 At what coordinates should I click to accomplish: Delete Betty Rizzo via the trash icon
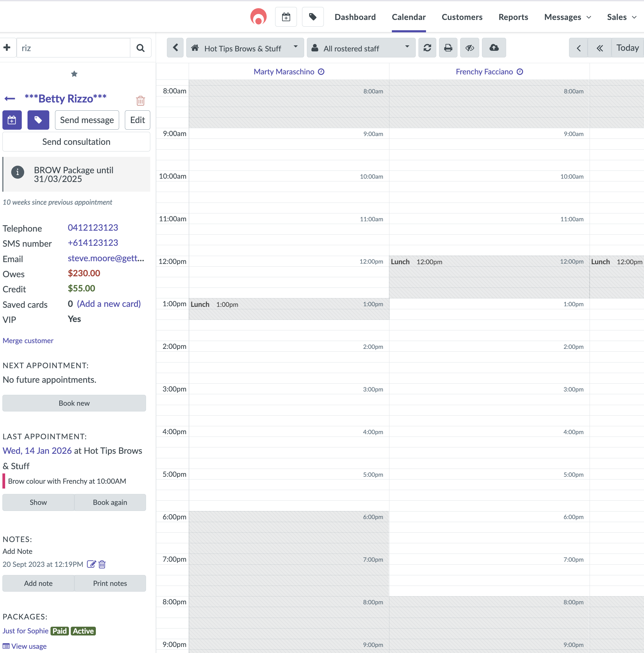tap(140, 100)
